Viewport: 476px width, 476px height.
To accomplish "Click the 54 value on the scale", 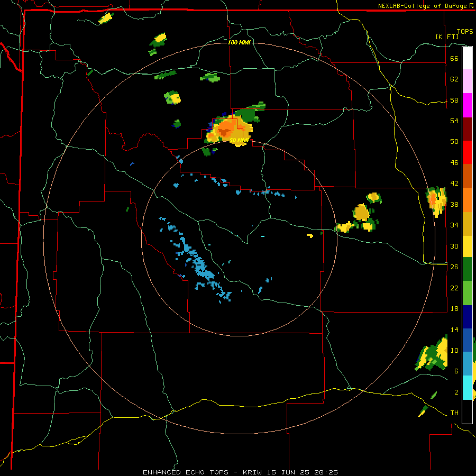I will [x=454, y=121].
